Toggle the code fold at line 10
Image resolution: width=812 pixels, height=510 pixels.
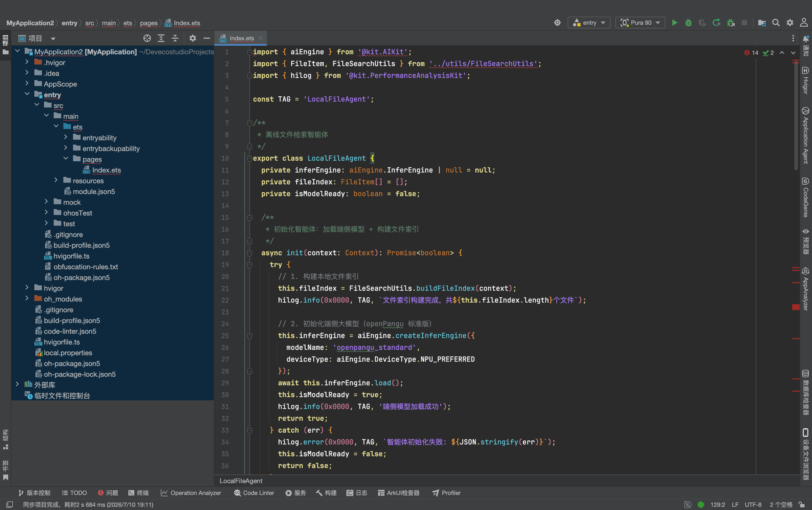click(250, 159)
